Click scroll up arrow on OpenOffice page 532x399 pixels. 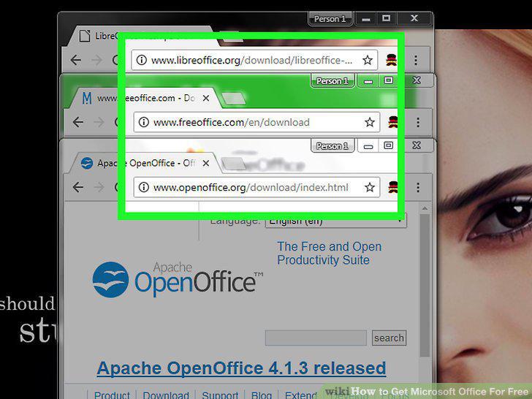coord(425,208)
